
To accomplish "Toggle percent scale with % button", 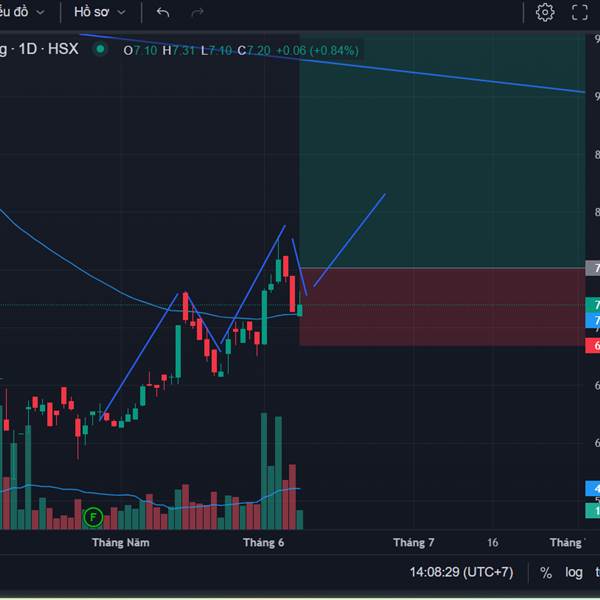I will [x=546, y=572].
